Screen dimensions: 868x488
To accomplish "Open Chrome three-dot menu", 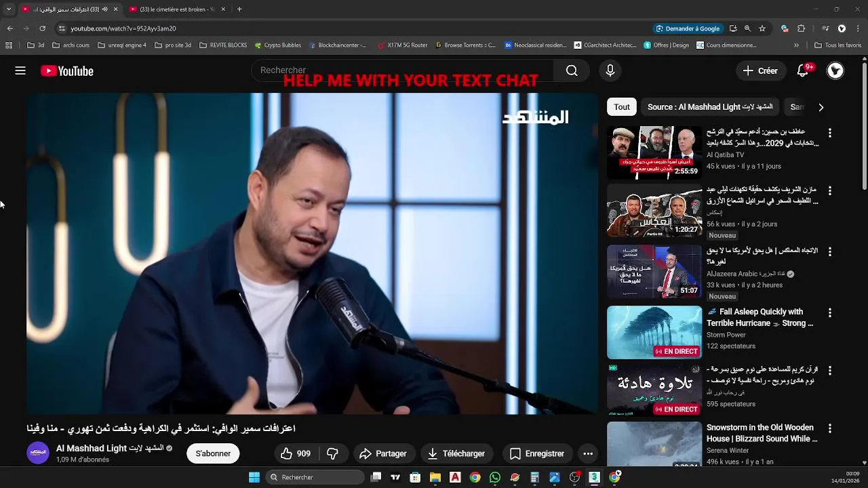I will pyautogui.click(x=857, y=28).
